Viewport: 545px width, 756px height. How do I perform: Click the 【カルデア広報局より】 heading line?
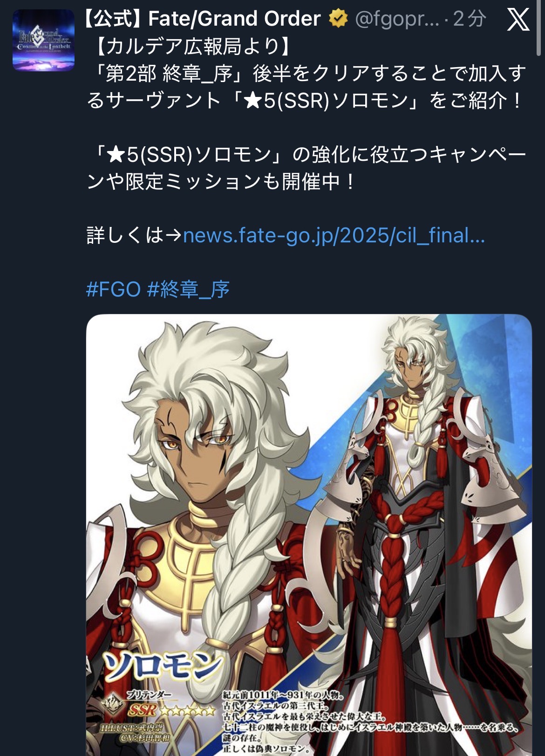(194, 46)
